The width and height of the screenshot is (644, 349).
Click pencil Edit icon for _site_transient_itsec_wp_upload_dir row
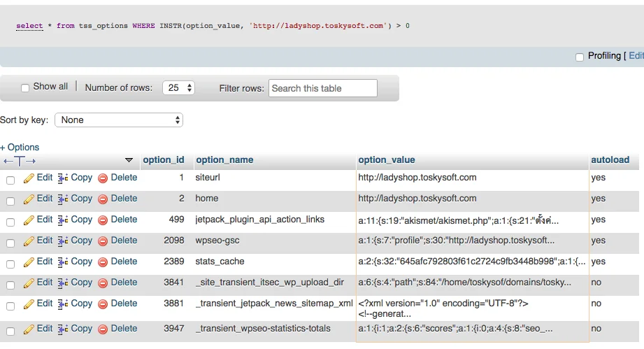point(29,283)
